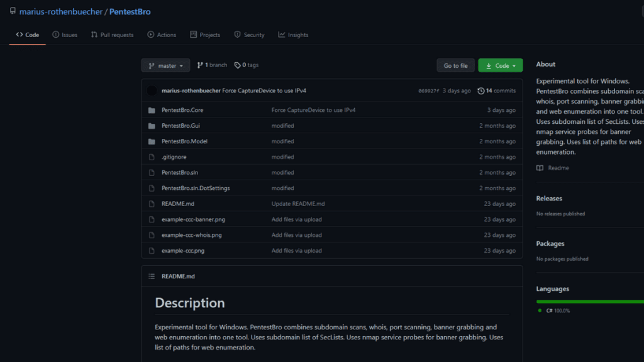Open the example-ccc-whois.png file
Image resolution: width=644 pixels, height=362 pixels.
(x=191, y=235)
